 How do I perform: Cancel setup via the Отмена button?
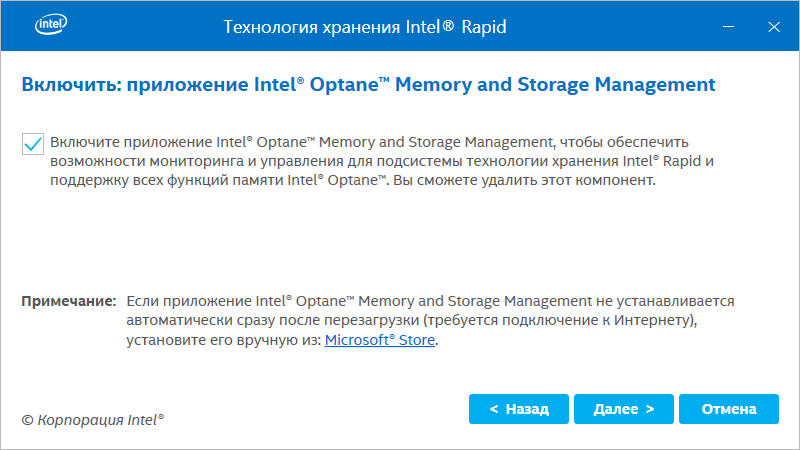[x=728, y=409]
